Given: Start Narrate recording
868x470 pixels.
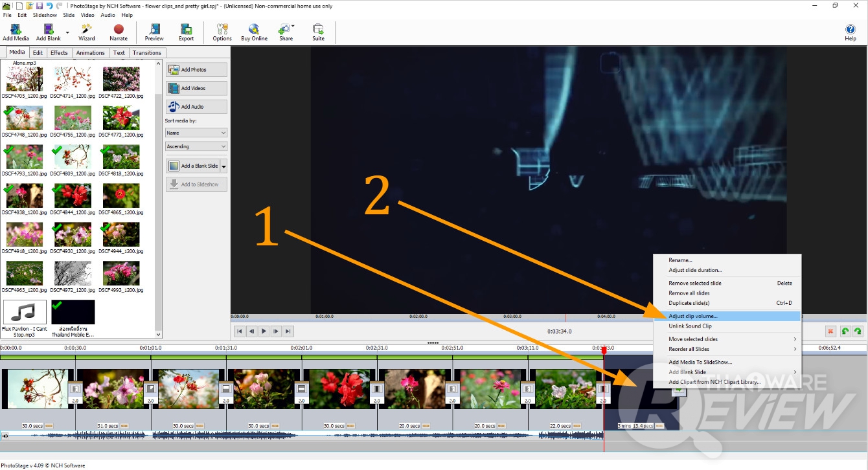Looking at the screenshot, I should click(x=119, y=32).
